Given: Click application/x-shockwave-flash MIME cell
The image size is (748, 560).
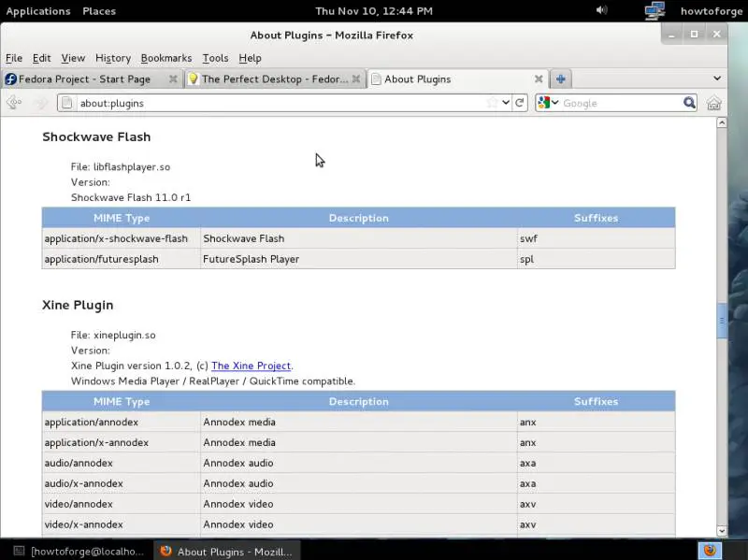Looking at the screenshot, I should 122,238.
